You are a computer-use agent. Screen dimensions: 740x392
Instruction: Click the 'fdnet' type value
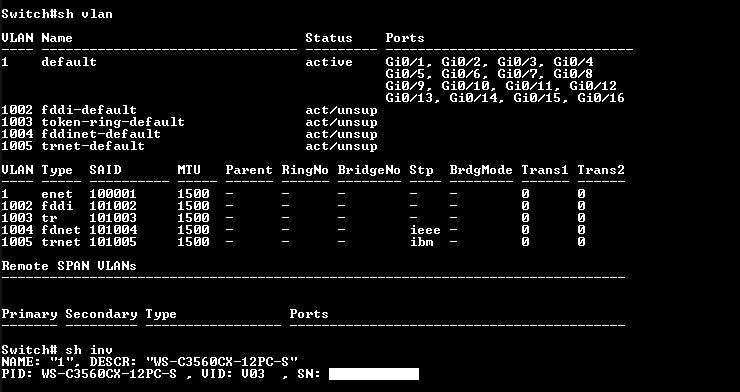(61, 230)
